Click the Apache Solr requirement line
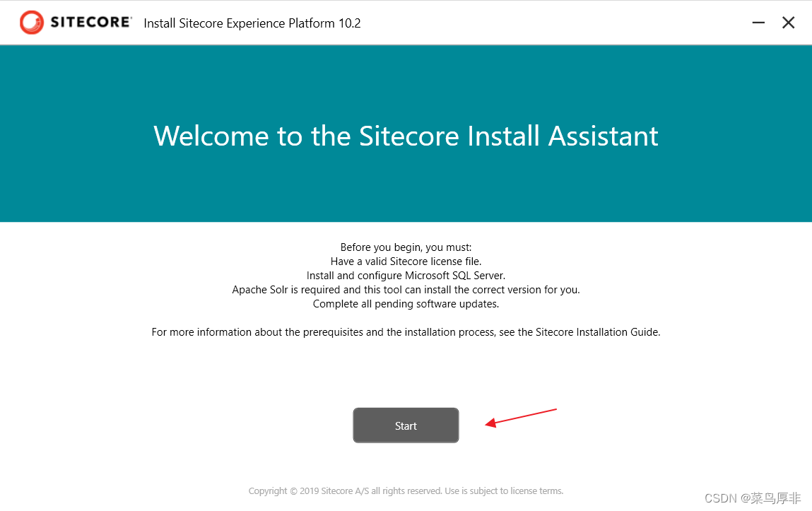This screenshot has height=511, width=812. pyautogui.click(x=406, y=289)
